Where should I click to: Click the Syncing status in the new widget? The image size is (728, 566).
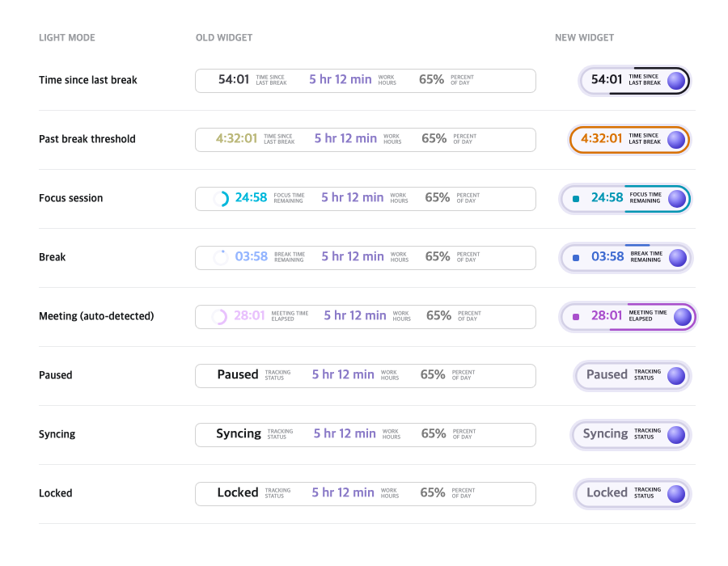(x=605, y=433)
